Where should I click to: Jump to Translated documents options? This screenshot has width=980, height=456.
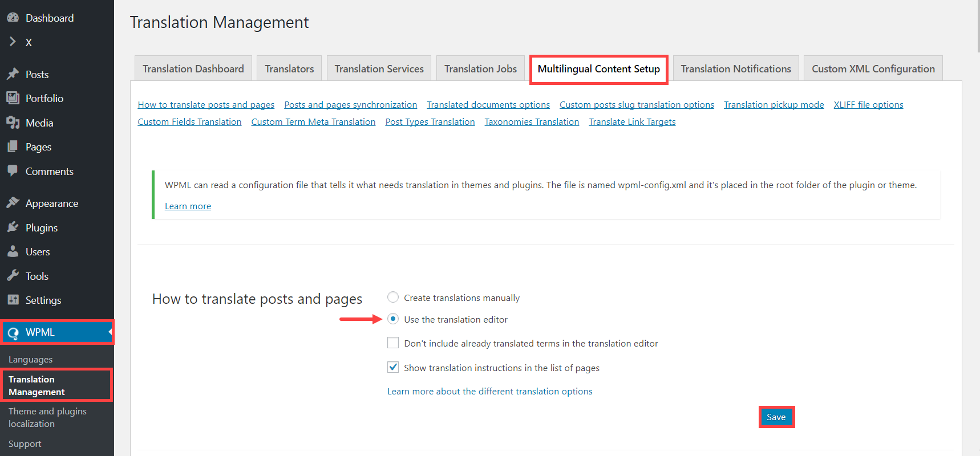click(488, 105)
